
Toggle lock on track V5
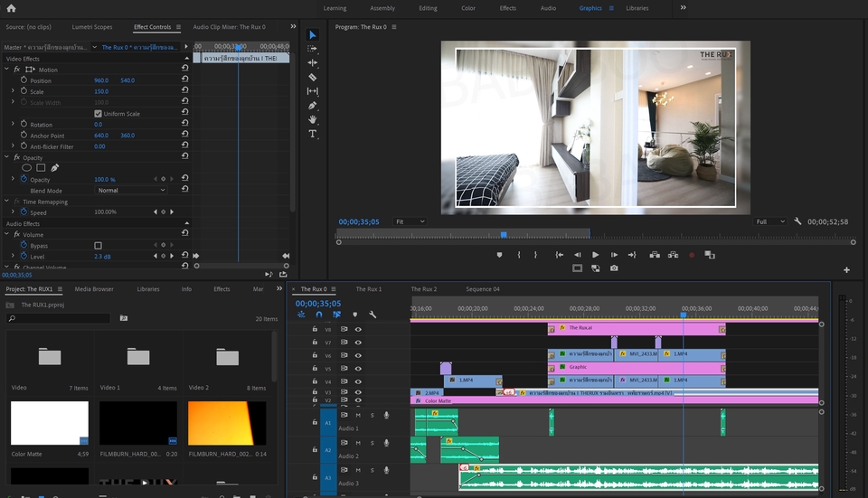click(315, 368)
